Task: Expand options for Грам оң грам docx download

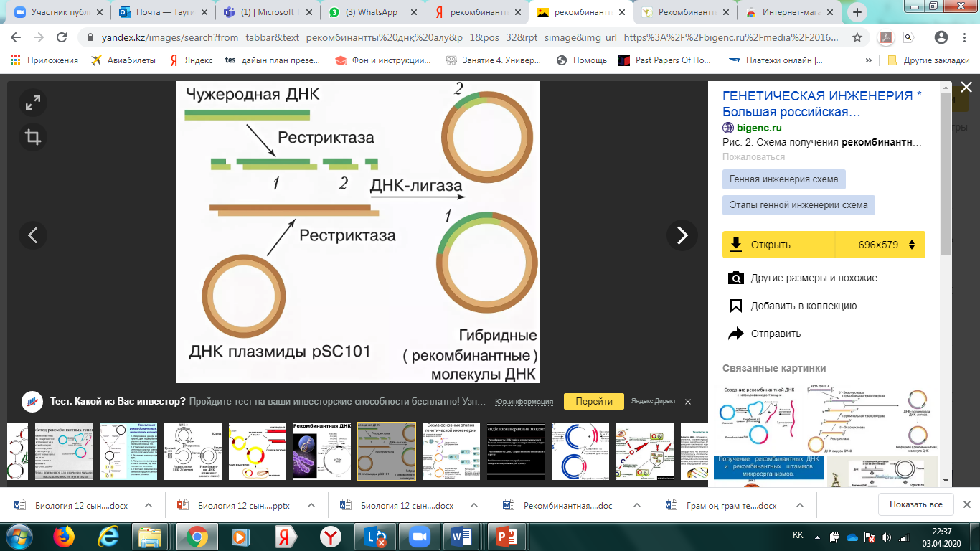Action: (798, 505)
